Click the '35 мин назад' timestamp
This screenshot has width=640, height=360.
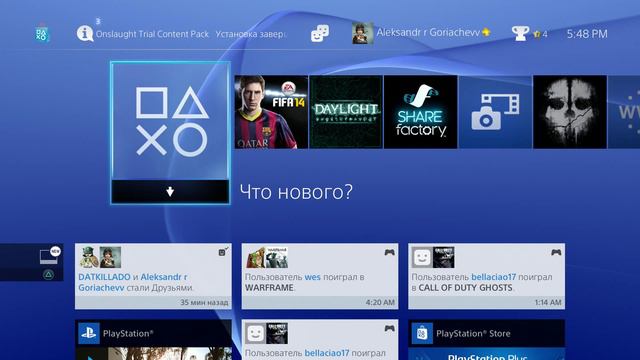click(204, 302)
